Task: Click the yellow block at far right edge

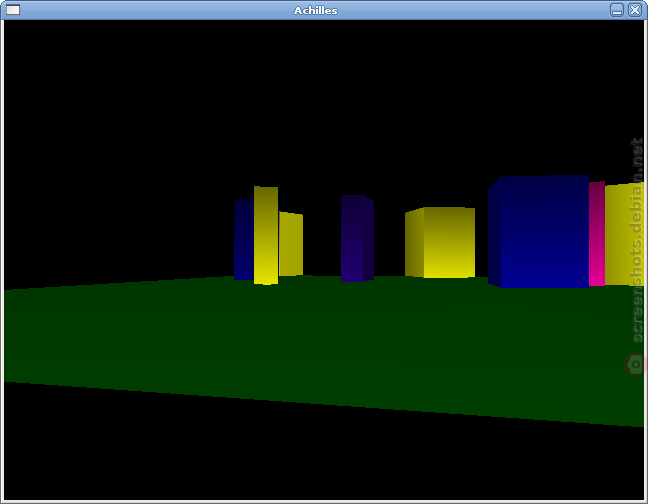Action: coord(624,234)
